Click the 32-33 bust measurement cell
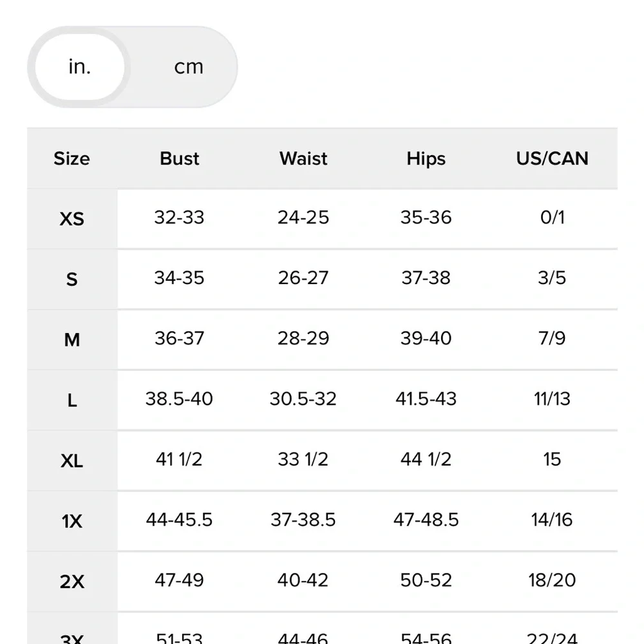 (x=179, y=218)
